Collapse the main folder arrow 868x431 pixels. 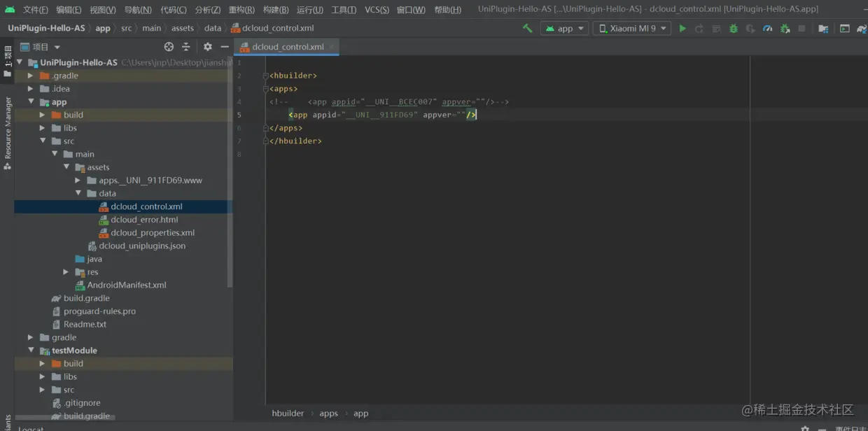[x=55, y=154]
